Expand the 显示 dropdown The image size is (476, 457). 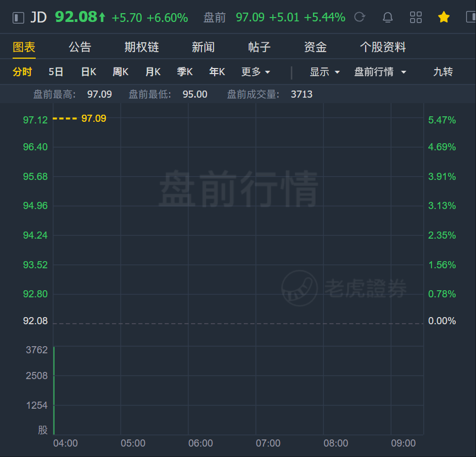tap(324, 72)
